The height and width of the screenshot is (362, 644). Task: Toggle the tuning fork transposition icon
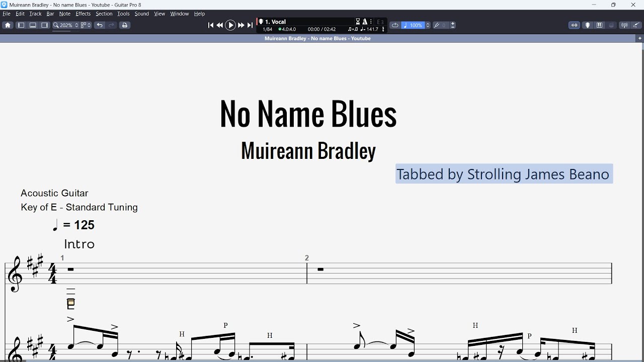pos(437,25)
